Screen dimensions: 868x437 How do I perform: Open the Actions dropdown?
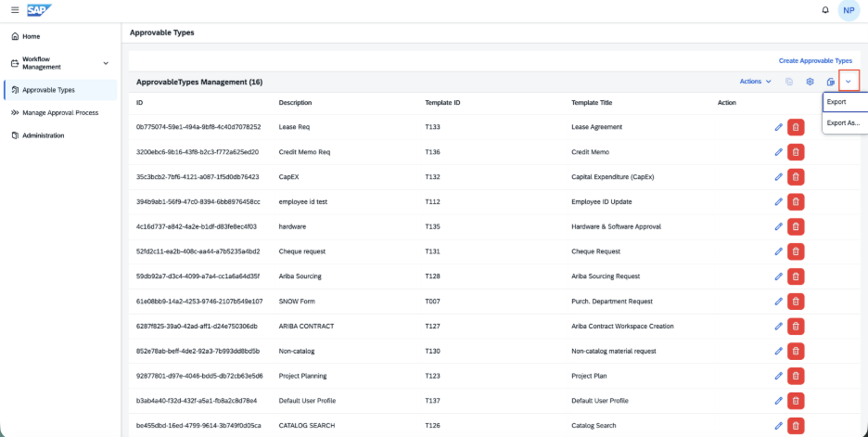click(x=756, y=82)
